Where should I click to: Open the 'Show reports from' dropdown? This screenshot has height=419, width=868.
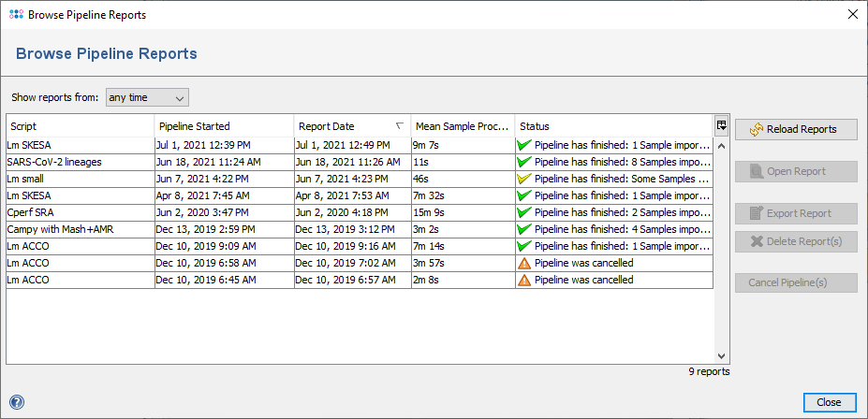tap(147, 97)
